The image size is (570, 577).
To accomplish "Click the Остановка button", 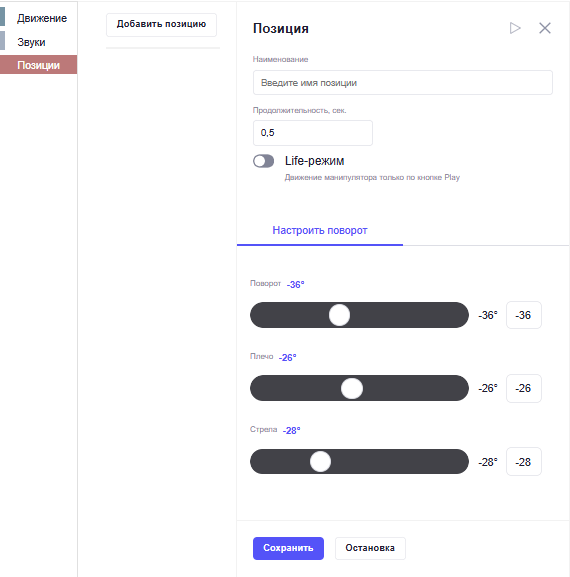I will coord(370,548).
